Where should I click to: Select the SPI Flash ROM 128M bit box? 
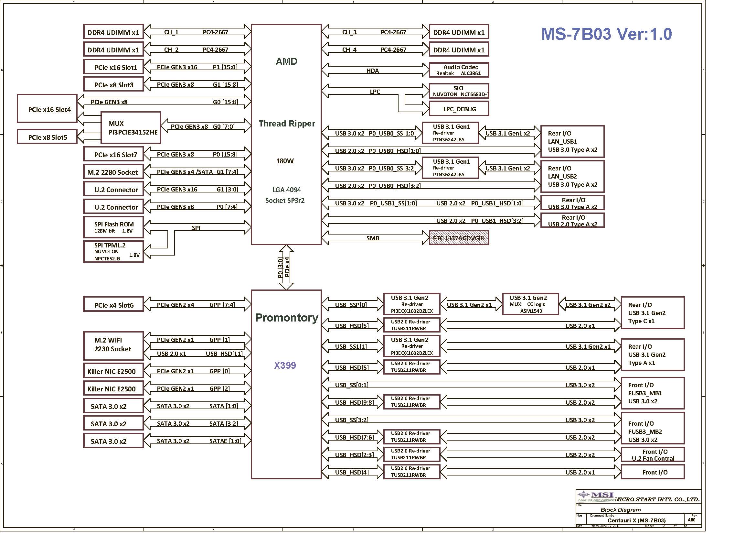click(113, 227)
